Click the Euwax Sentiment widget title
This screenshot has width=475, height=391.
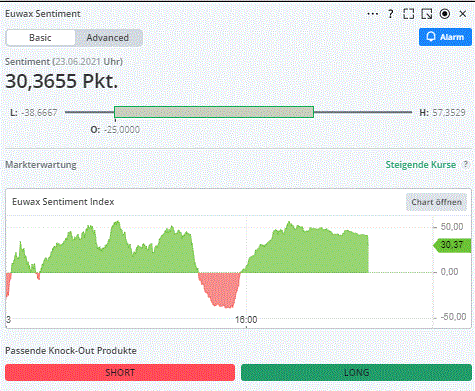click(43, 14)
